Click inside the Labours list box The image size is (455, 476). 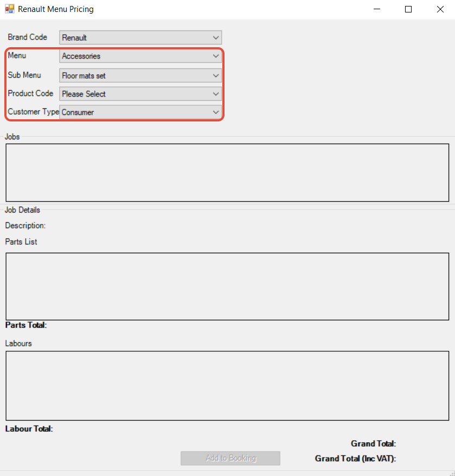point(227,385)
